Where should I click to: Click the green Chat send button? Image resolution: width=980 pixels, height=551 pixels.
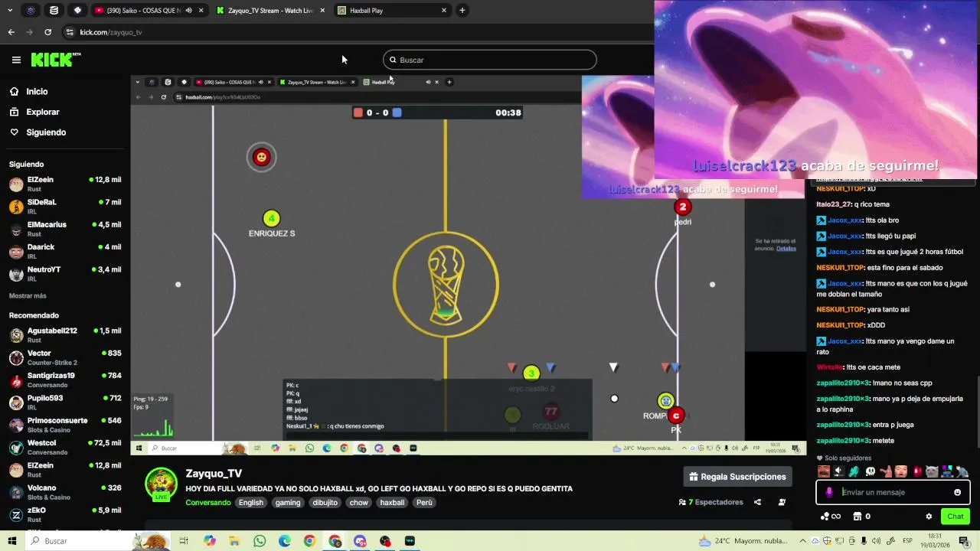pyautogui.click(x=955, y=517)
